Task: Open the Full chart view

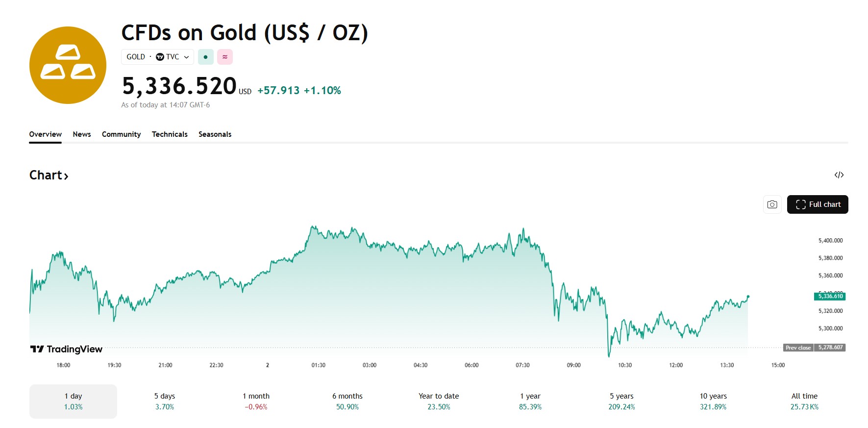Action: [x=818, y=204]
